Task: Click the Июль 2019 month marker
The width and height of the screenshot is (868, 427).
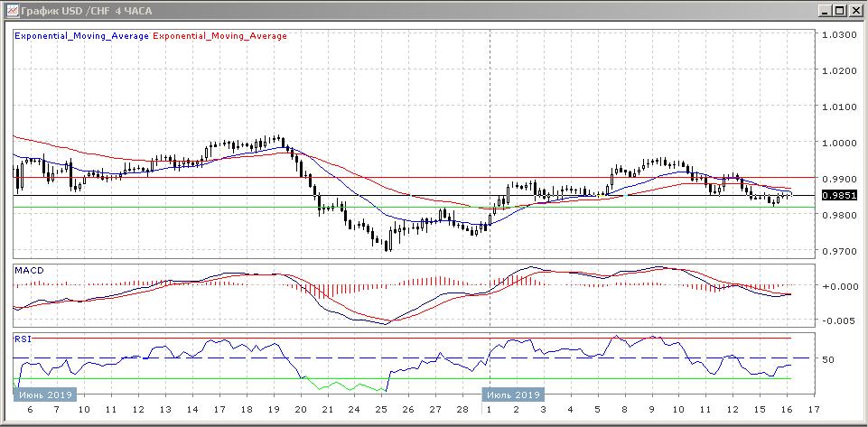Action: click(x=513, y=395)
